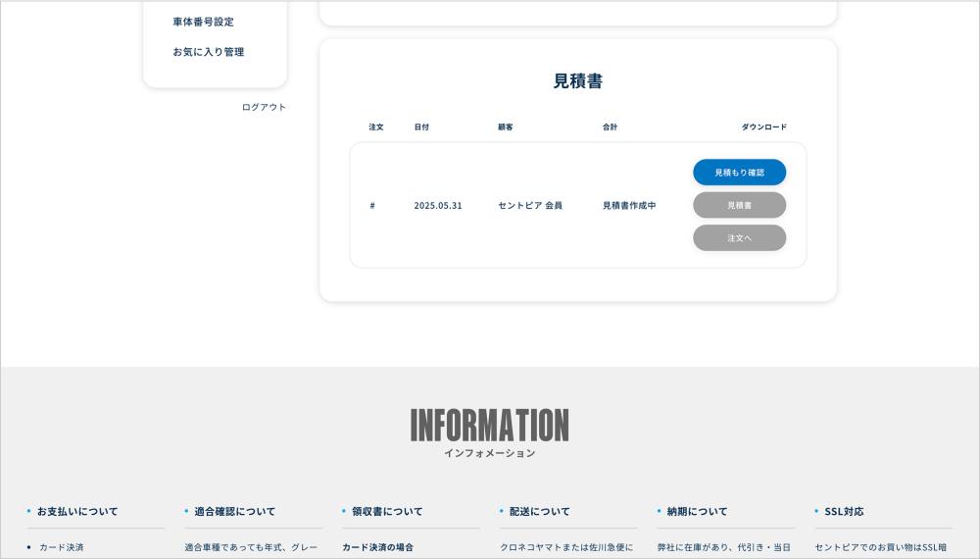Click the order number # in the quote row
This screenshot has width=980, height=559.
372,206
